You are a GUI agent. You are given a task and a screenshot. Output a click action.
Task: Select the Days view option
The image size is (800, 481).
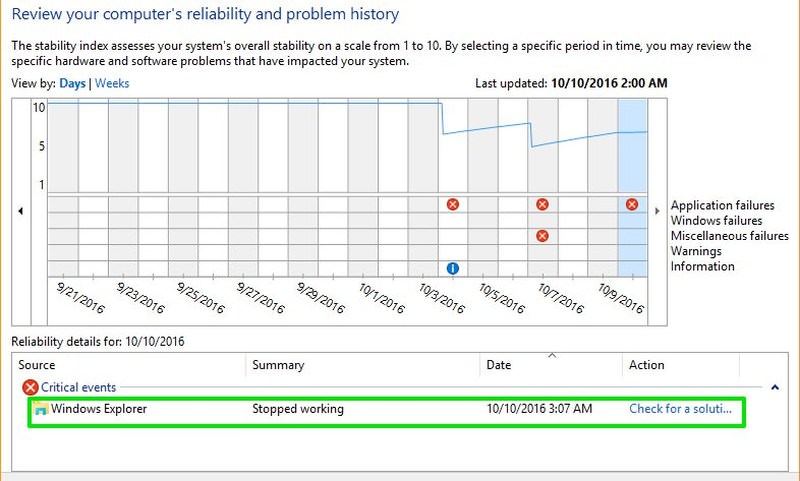tap(72, 83)
